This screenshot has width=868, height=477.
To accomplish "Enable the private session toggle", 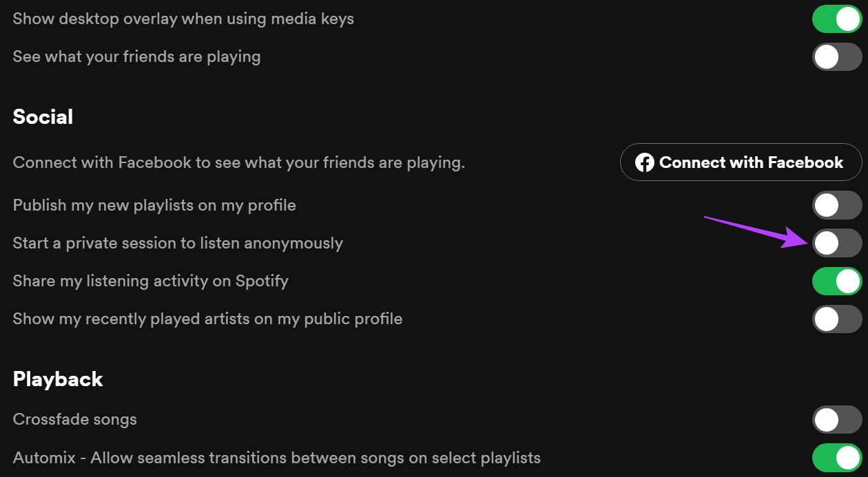I will tap(837, 243).
